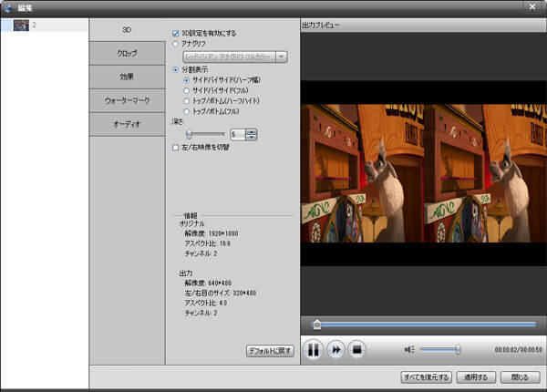Click デフォルトに戻す button

[x=270, y=351]
